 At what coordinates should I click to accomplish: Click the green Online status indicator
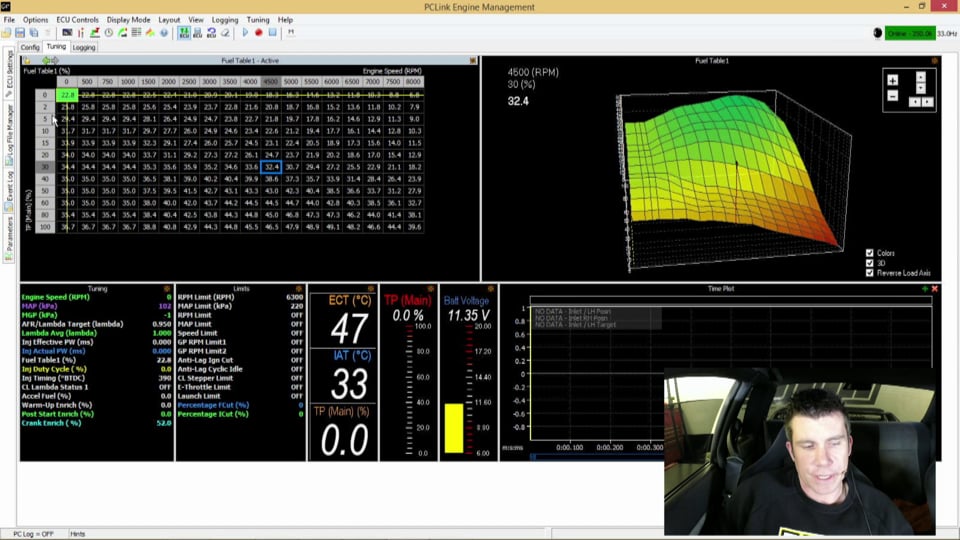(910, 33)
